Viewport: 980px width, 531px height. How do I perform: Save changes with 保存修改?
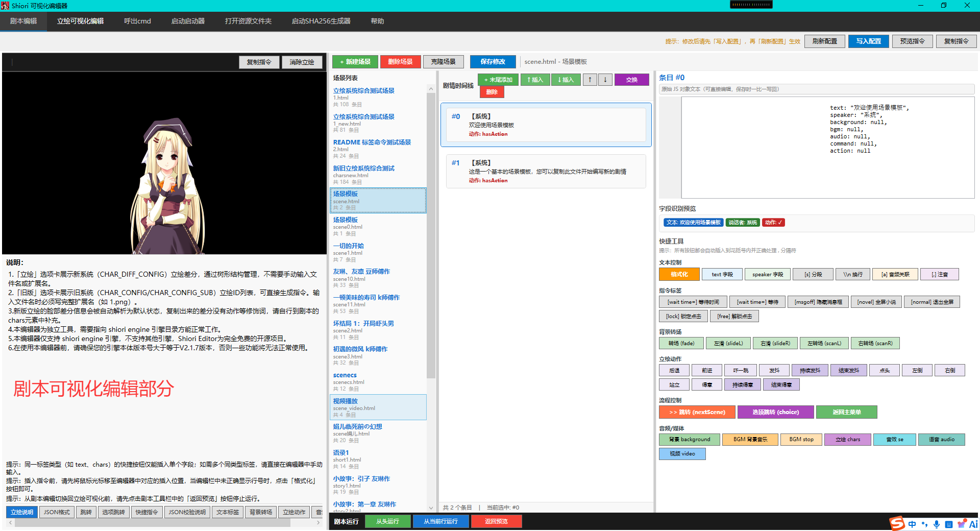493,62
